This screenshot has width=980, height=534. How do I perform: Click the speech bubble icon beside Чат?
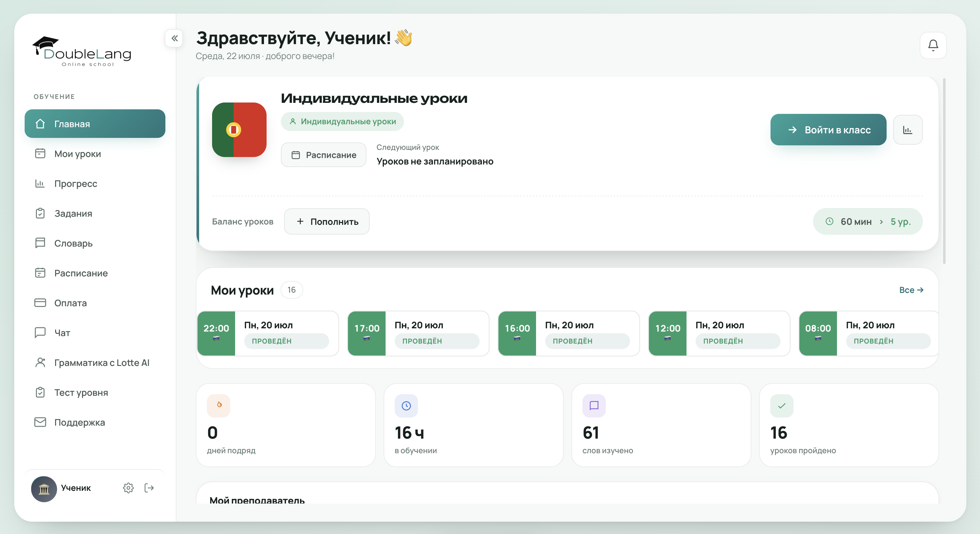coord(40,332)
